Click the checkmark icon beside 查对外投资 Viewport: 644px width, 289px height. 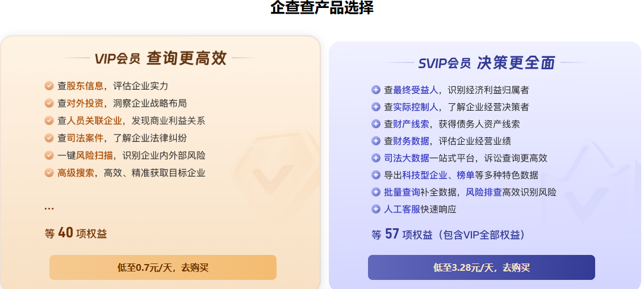[x=49, y=103]
